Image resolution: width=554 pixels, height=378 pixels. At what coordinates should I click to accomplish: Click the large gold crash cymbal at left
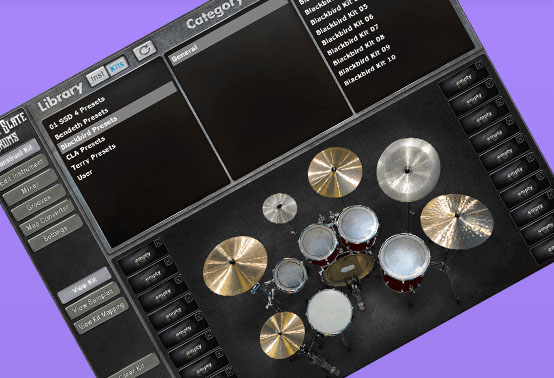235,265
